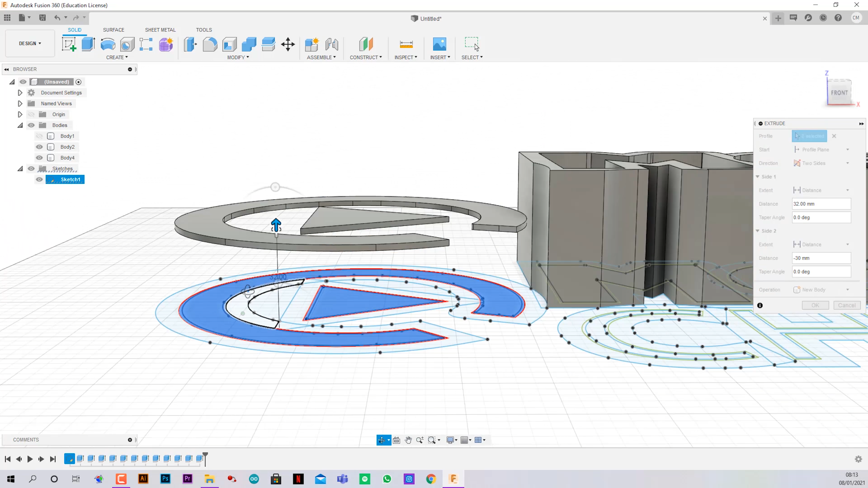Toggle visibility of Body2 layer

click(x=39, y=146)
